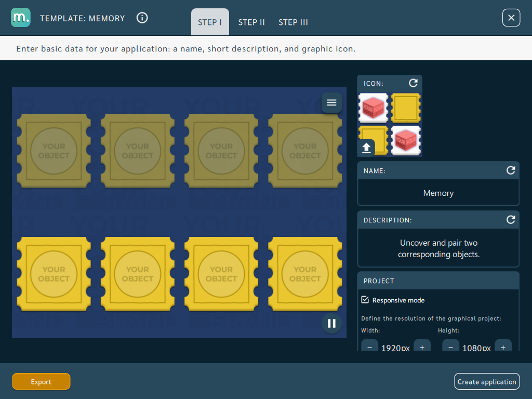The height and width of the screenshot is (399, 532).
Task: Upload a new icon image
Action: [366, 148]
